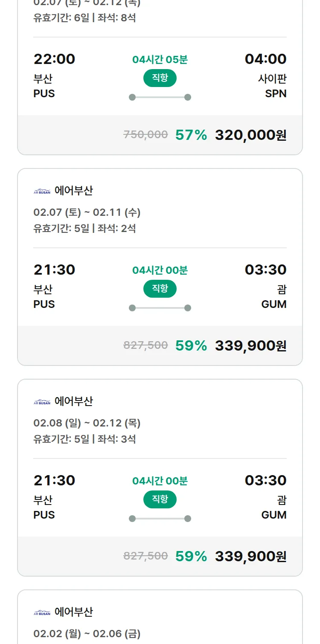Click the 04시간 05분 flight duration text
This screenshot has width=320, height=644.
tap(160, 59)
